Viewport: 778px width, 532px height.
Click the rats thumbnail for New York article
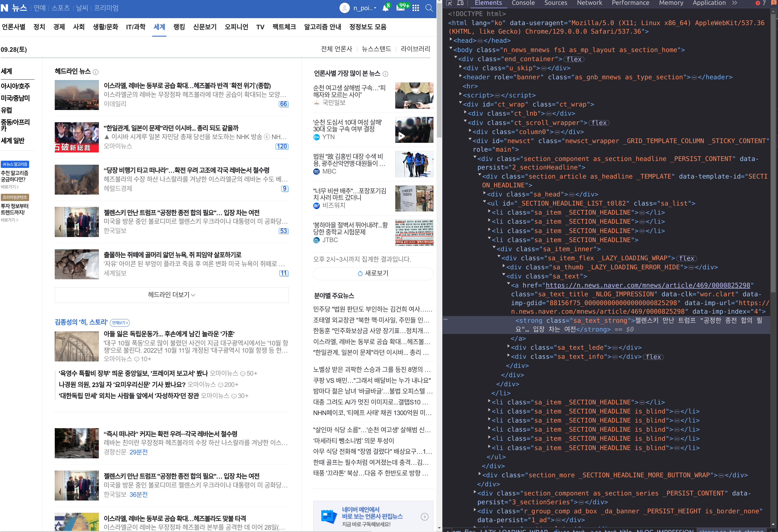[x=77, y=265]
